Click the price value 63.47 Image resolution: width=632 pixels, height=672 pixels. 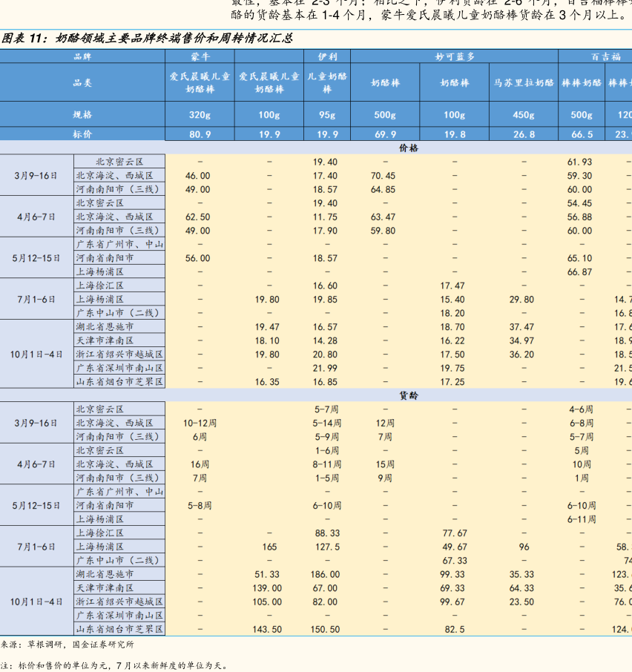383,217
